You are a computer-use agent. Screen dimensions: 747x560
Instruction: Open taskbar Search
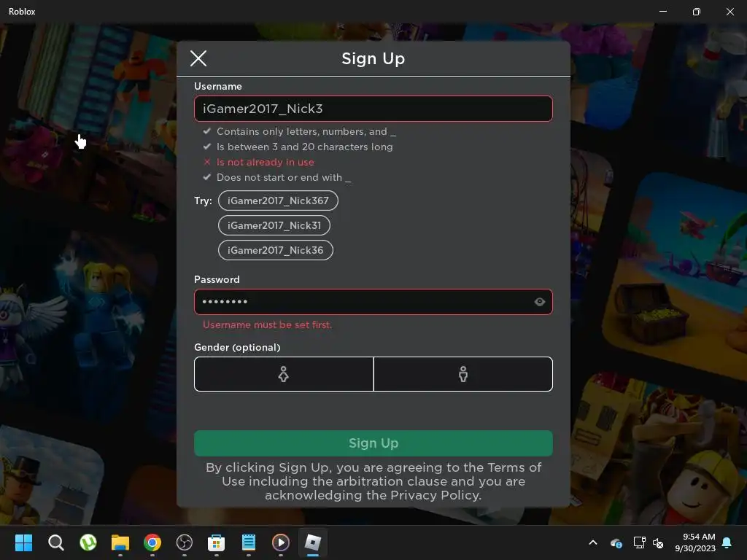55,542
